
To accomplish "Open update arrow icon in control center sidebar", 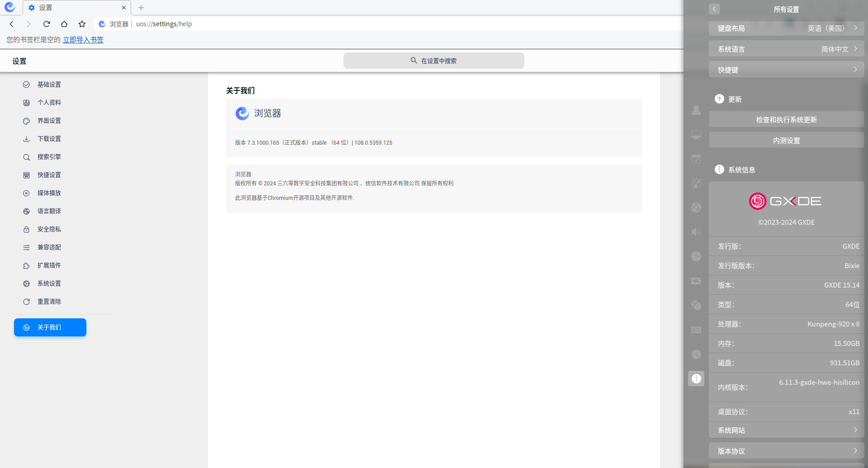I will [x=696, y=354].
